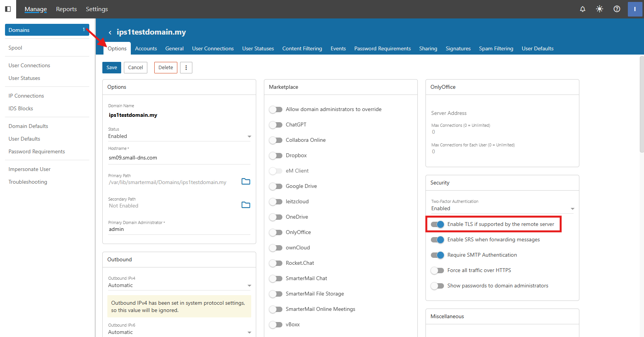The image size is (644, 337).
Task: Click the user avatar icon
Action: (x=635, y=9)
